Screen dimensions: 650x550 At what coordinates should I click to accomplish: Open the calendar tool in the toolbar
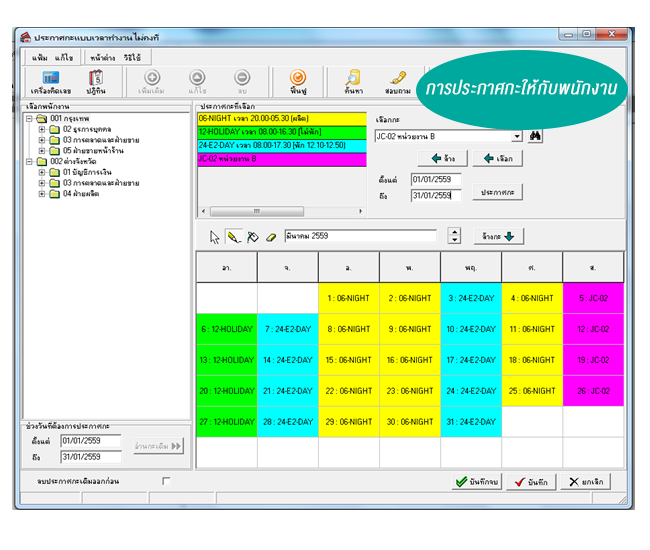96,82
